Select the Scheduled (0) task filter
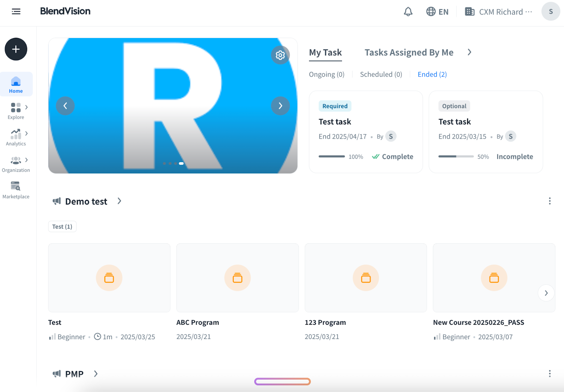The width and height of the screenshot is (564, 392). point(381,74)
